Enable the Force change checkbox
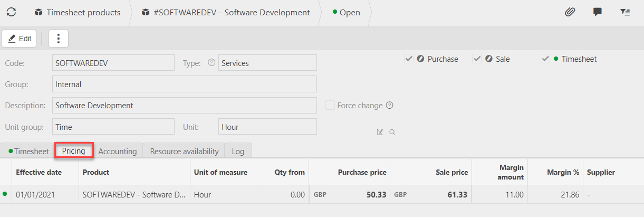This screenshot has height=217, width=644. coord(330,105)
